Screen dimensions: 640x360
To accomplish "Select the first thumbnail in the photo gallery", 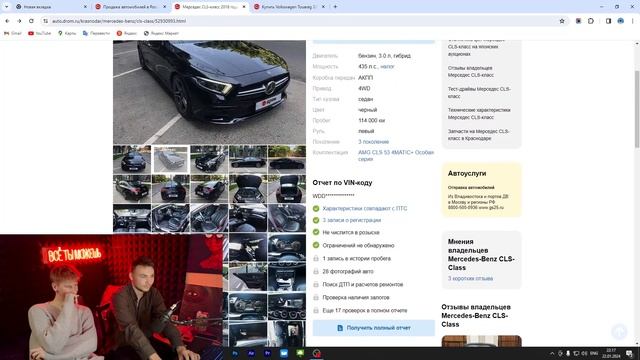I will pos(132,159).
